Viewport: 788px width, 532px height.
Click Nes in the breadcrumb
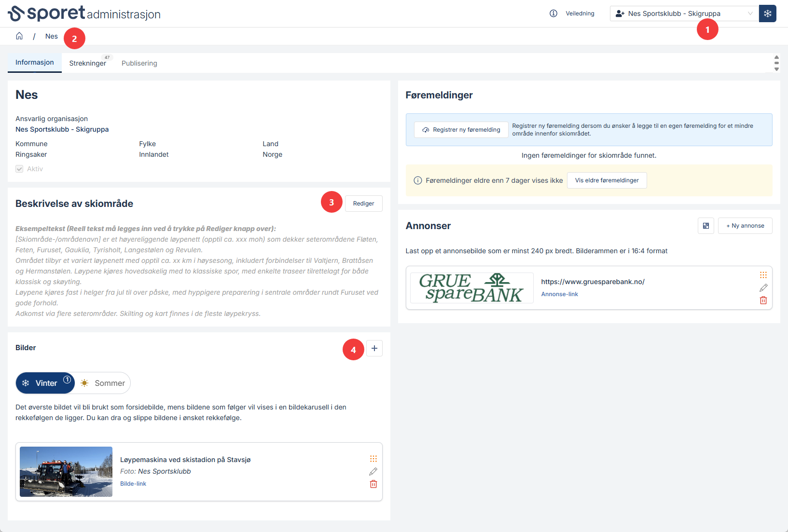[x=52, y=36]
